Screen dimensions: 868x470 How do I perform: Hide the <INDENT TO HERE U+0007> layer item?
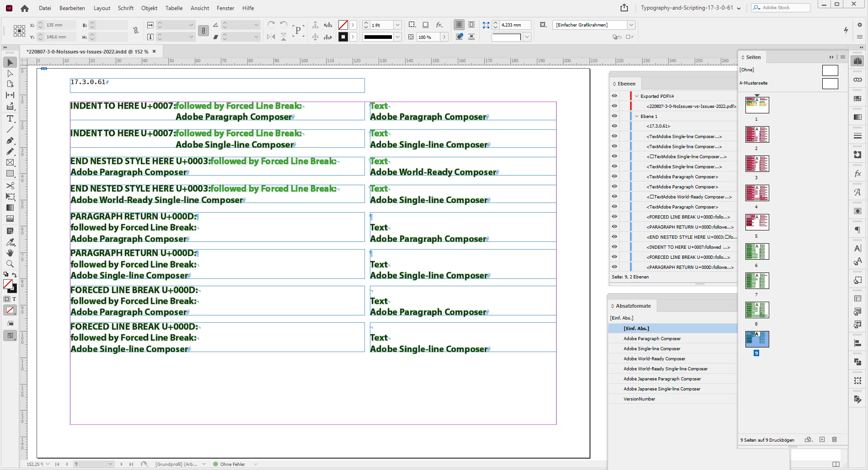click(x=614, y=247)
